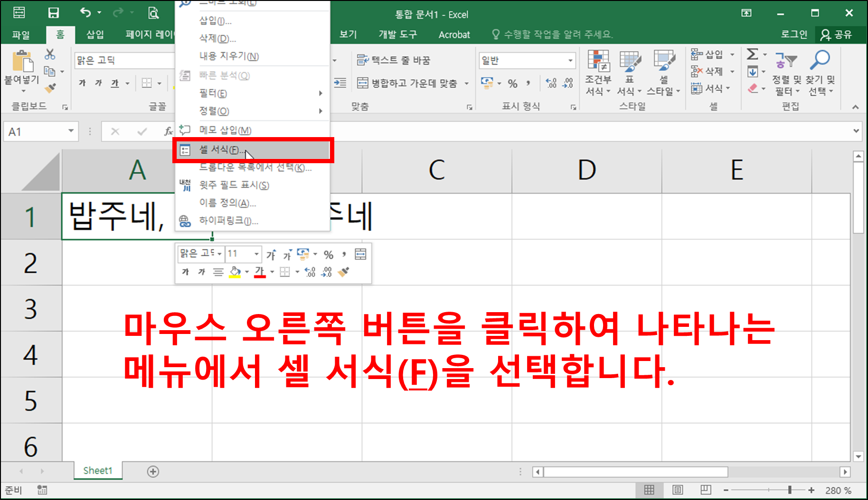Toggle comma style in the ribbon
The width and height of the screenshot is (868, 500).
(x=528, y=83)
